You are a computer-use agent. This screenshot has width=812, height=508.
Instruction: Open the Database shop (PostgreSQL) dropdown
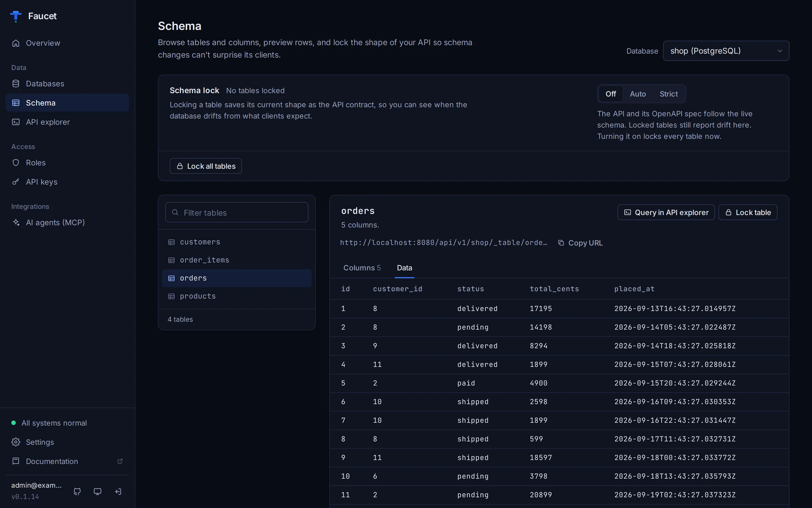(726, 51)
